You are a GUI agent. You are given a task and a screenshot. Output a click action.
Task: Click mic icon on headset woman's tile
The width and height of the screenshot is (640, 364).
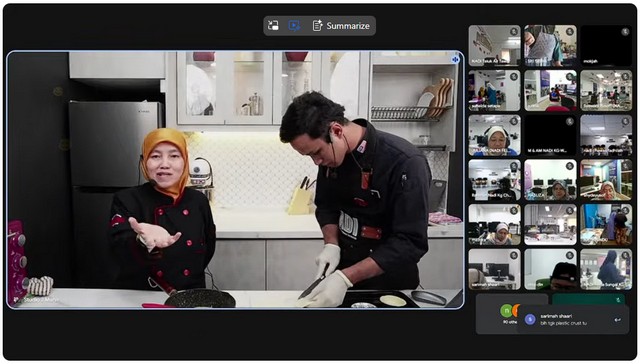514,121
